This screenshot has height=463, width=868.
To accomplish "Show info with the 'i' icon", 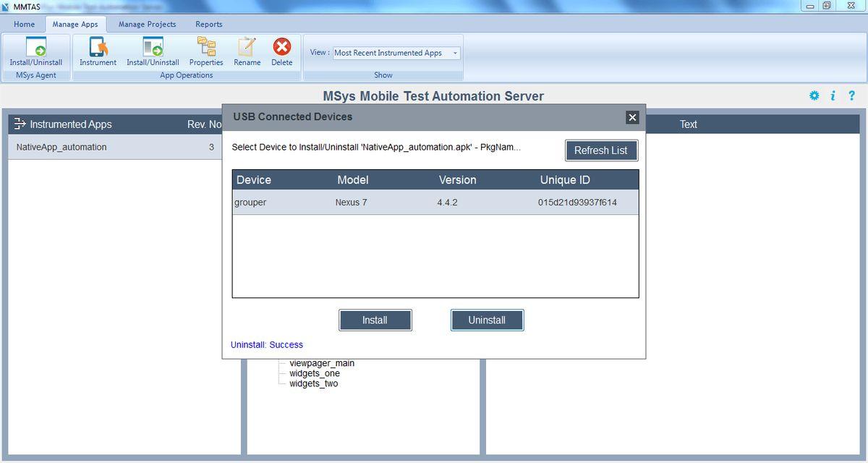I will click(x=833, y=95).
